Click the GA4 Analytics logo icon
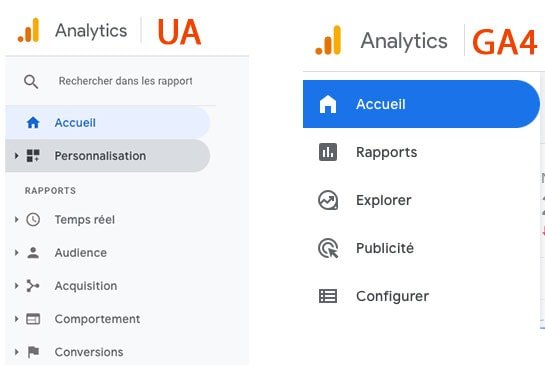The image size is (545, 365). pyautogui.click(x=328, y=40)
